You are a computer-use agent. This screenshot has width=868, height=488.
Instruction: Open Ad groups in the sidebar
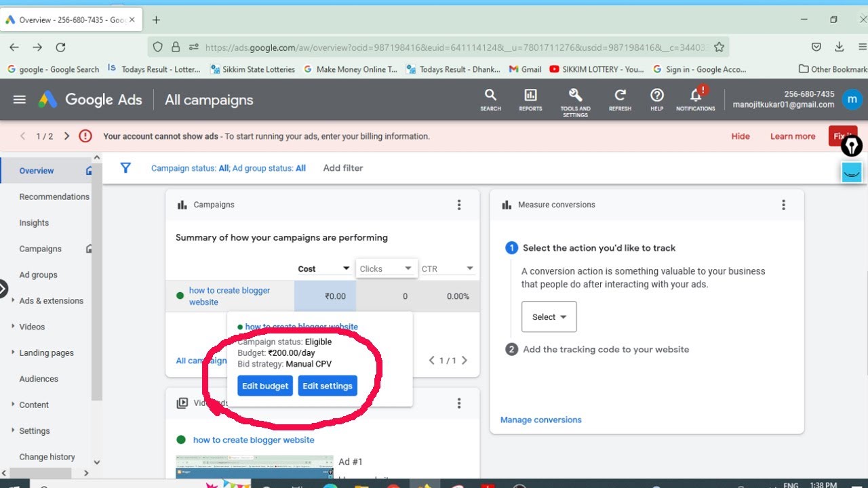(x=38, y=274)
